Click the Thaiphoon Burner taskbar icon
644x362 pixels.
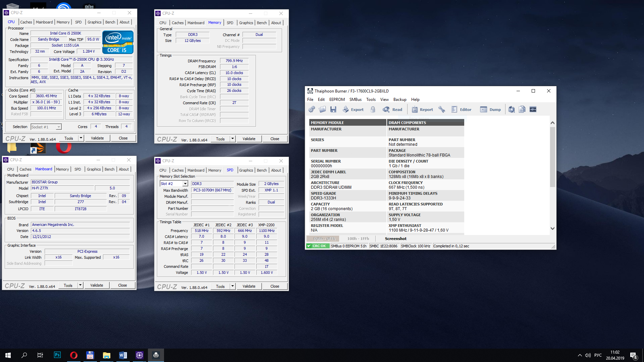pos(156,355)
